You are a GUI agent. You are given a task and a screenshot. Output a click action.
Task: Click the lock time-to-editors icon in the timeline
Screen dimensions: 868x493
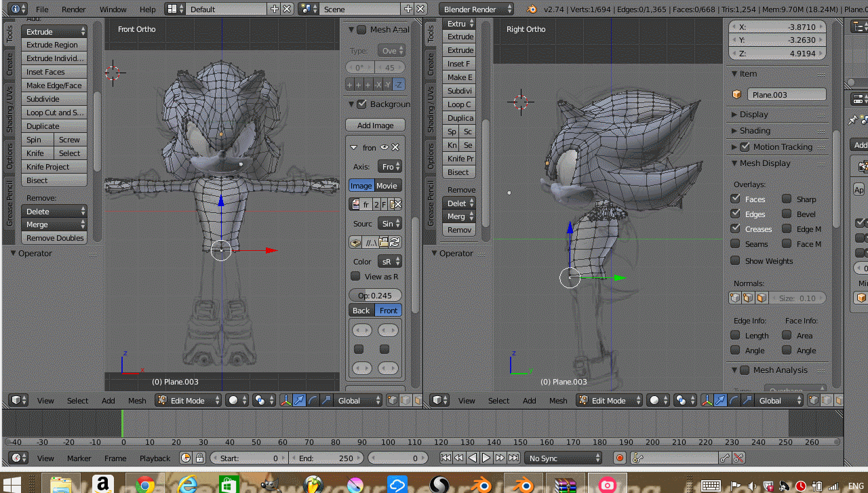(199, 458)
